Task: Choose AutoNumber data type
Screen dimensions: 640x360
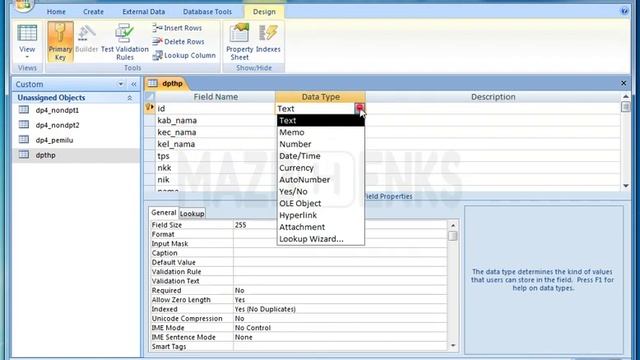Action: (320, 180)
